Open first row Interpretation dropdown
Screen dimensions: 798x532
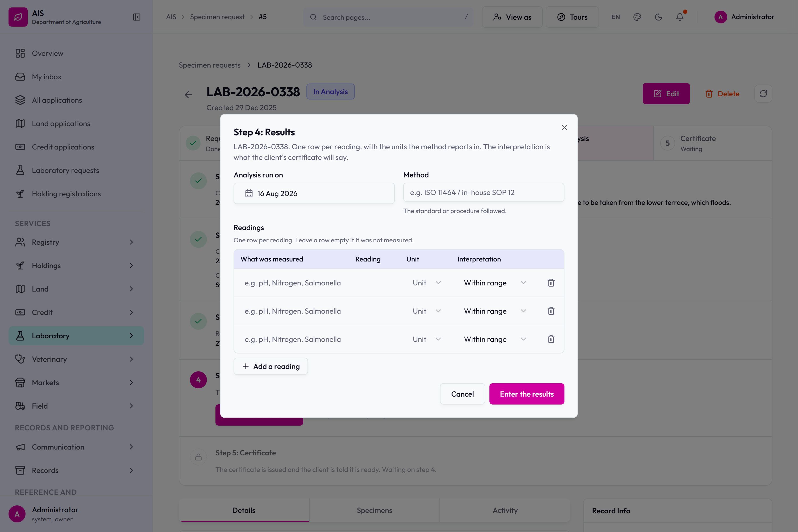pos(495,282)
